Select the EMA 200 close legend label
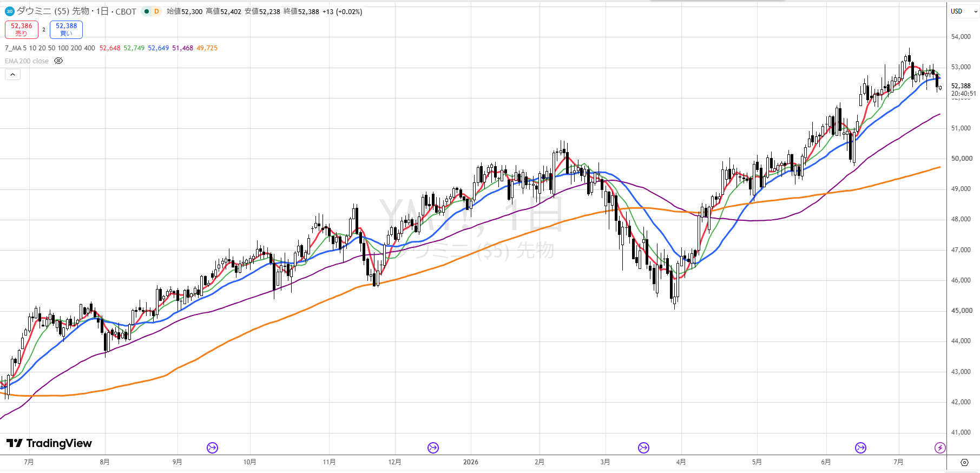 point(27,61)
